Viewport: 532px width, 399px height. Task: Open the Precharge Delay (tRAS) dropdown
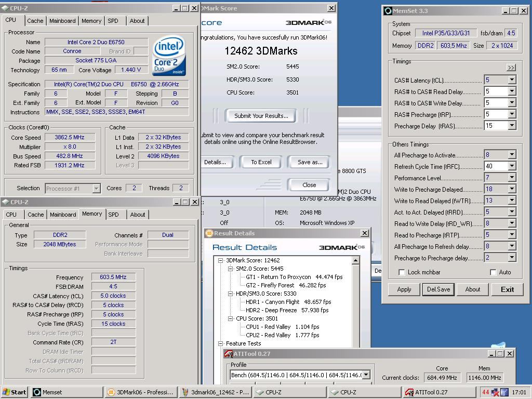point(512,126)
